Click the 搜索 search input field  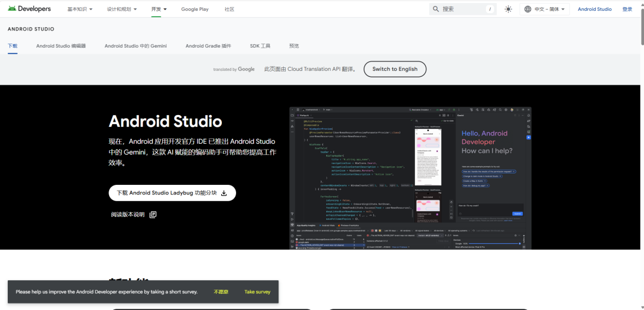462,9
